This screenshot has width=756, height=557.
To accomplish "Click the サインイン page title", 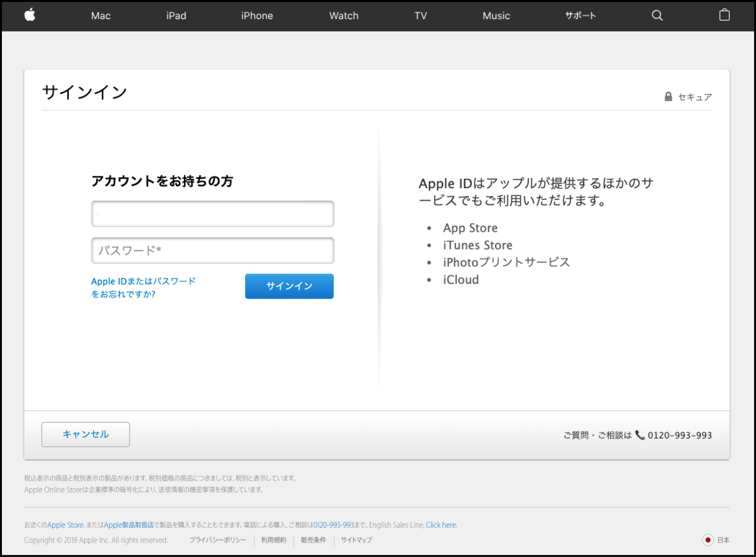I will pyautogui.click(x=85, y=92).
